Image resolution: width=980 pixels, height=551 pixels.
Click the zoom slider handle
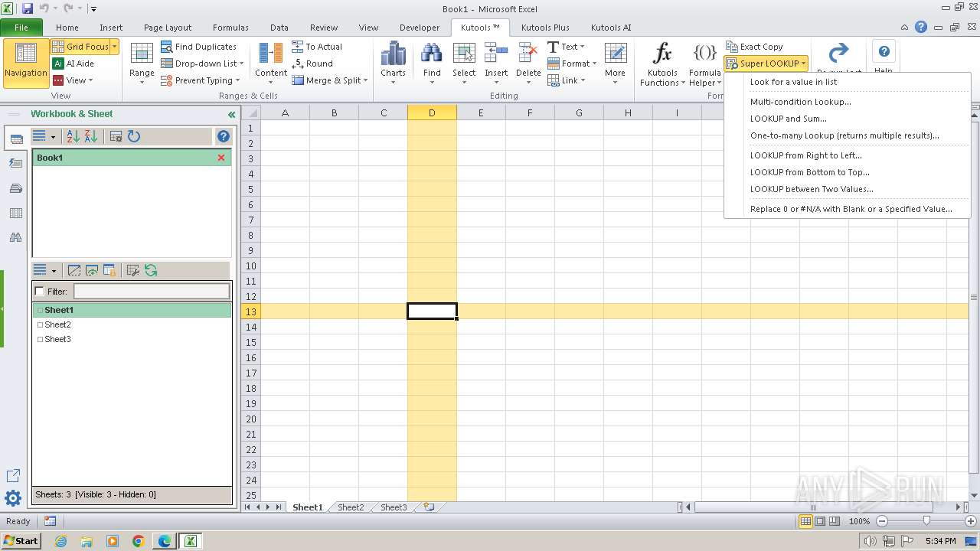coord(926,521)
